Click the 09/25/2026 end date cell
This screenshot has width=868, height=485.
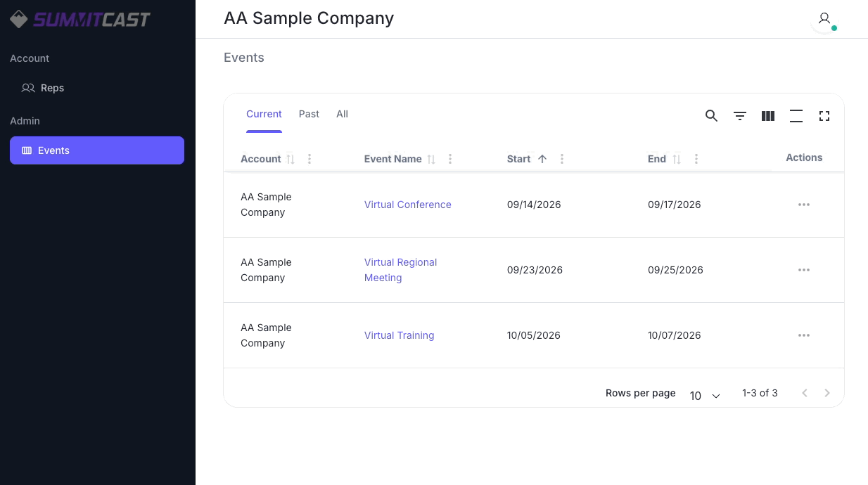[675, 270]
